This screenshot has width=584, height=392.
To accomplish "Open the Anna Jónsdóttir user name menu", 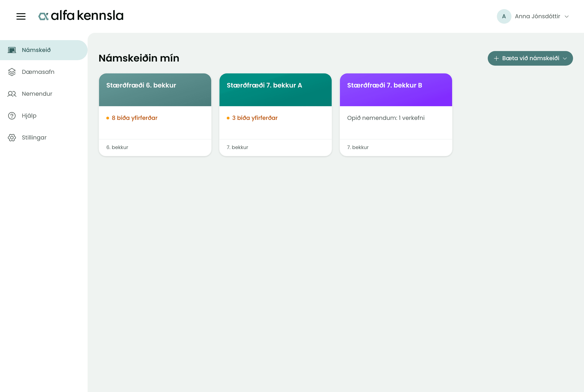I will (x=537, y=16).
